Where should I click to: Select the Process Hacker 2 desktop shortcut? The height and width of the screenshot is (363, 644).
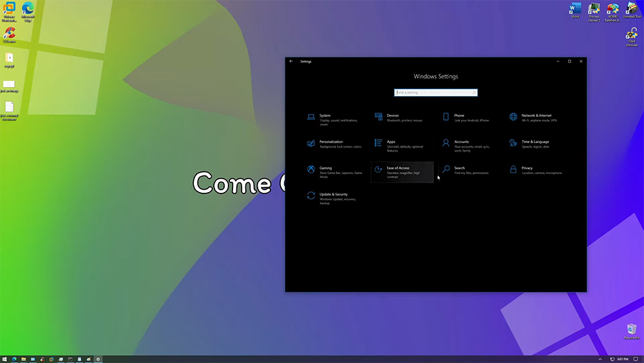594,12
